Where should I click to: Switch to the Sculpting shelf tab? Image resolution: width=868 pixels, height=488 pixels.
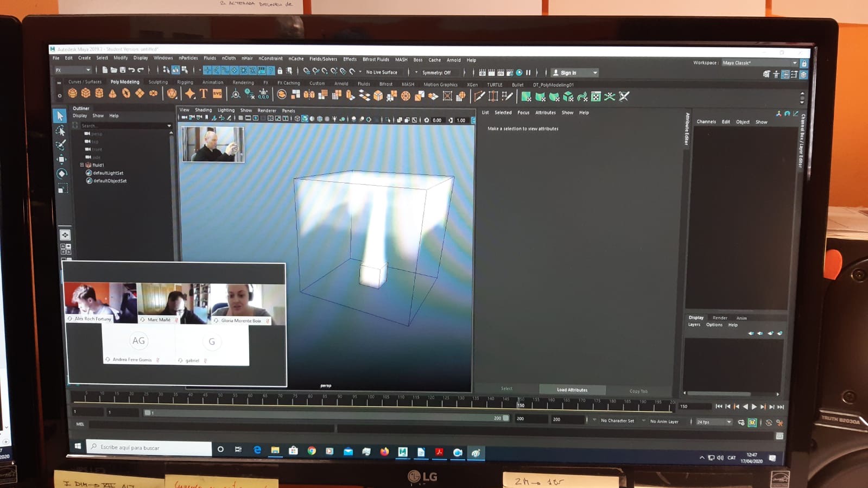158,82
